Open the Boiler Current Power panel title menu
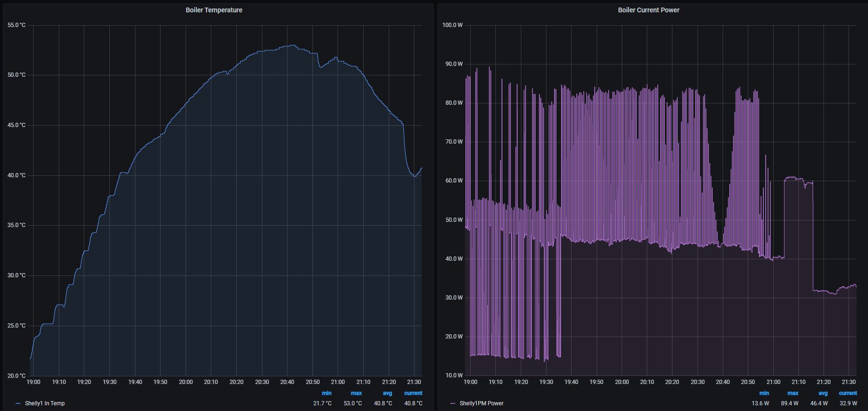868x411 pixels. tap(648, 10)
